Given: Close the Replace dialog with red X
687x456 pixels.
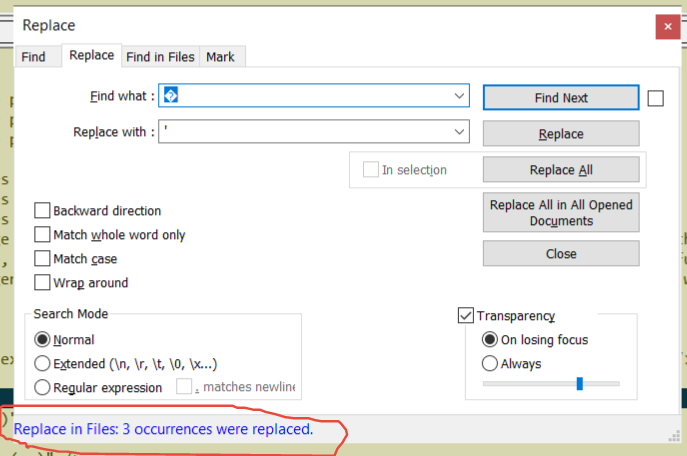Looking at the screenshot, I should pos(667,27).
